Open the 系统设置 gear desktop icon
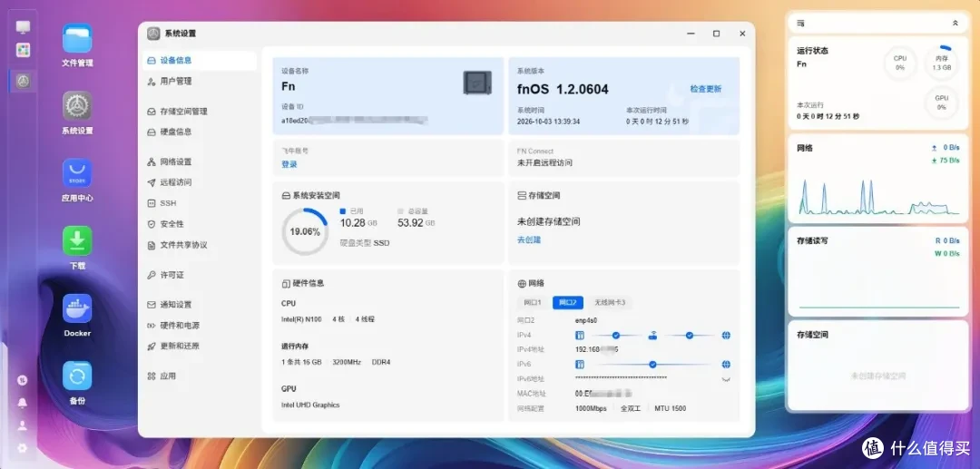980x469 pixels. [x=77, y=105]
